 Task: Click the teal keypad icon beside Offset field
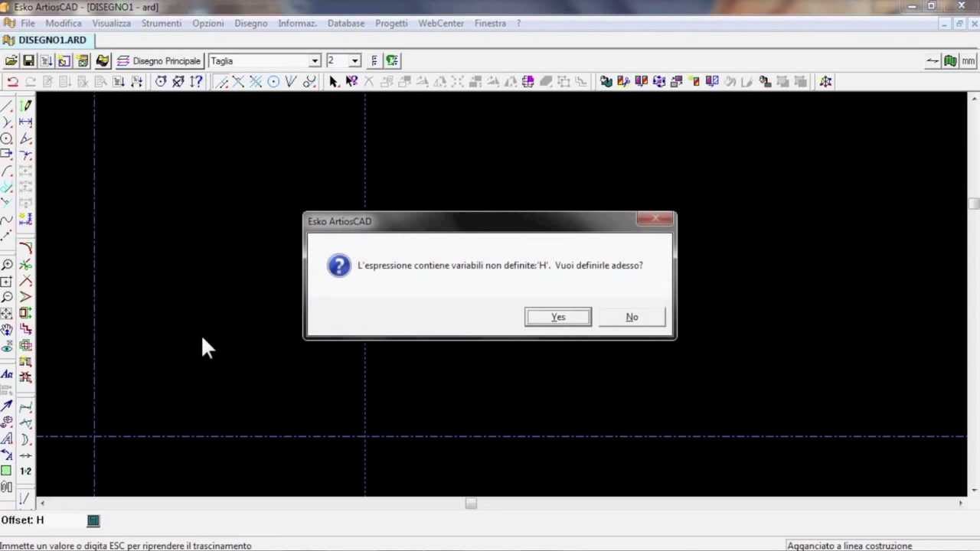click(93, 520)
